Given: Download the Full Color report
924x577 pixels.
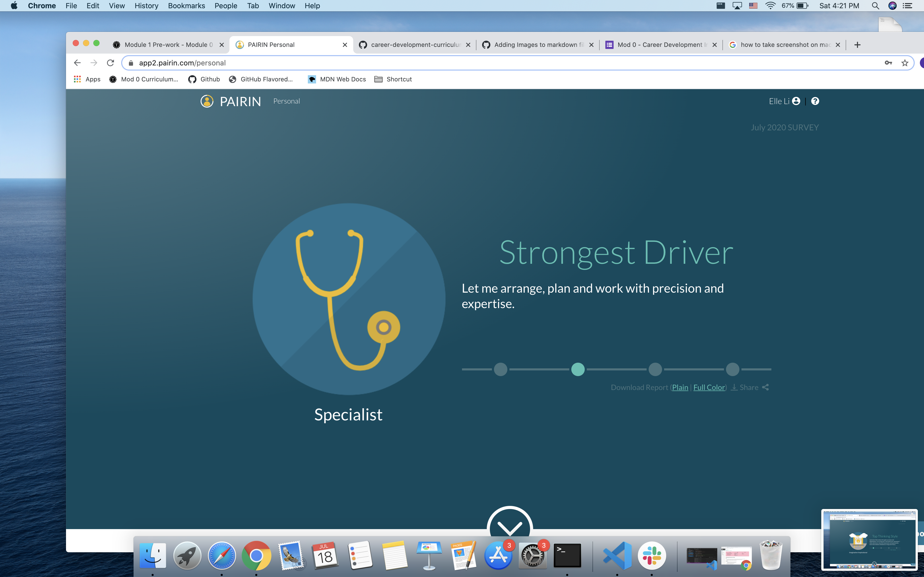Looking at the screenshot, I should [x=709, y=387].
